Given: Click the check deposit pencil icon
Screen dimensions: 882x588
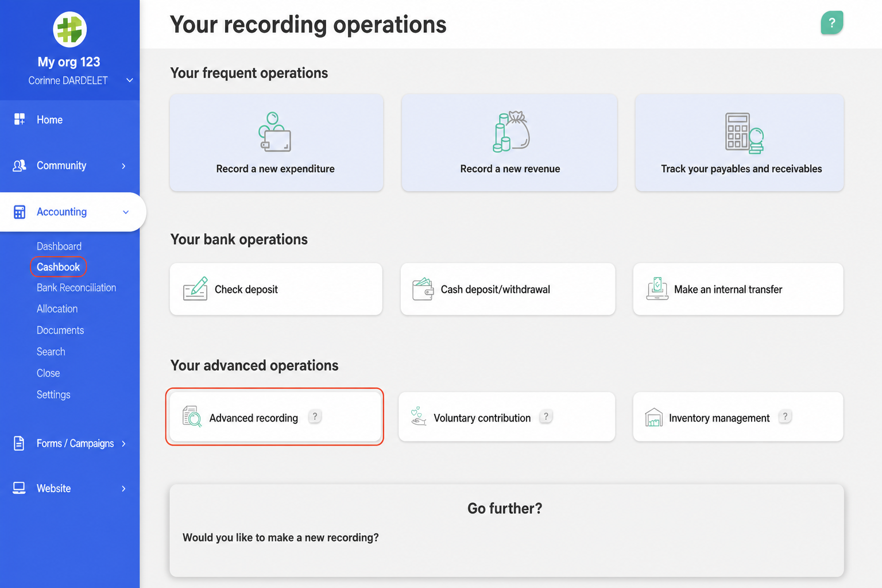Looking at the screenshot, I should [x=195, y=289].
